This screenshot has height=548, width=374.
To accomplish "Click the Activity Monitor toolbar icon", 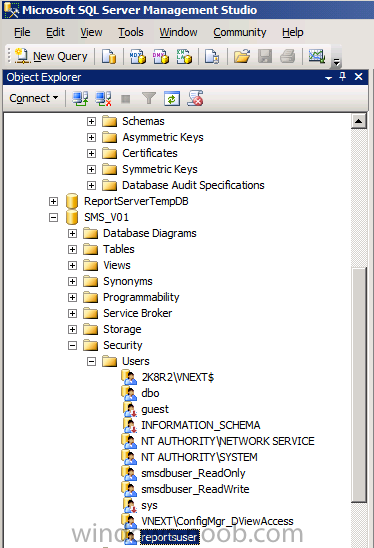I will tap(317, 56).
